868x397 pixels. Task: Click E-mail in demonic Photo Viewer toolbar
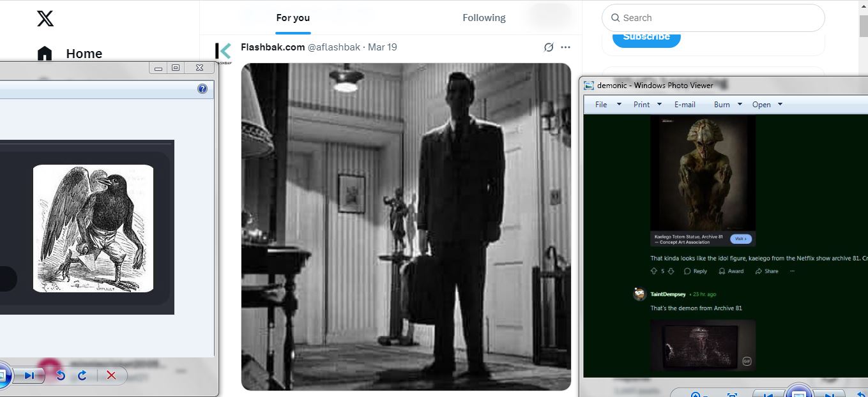pyautogui.click(x=685, y=104)
